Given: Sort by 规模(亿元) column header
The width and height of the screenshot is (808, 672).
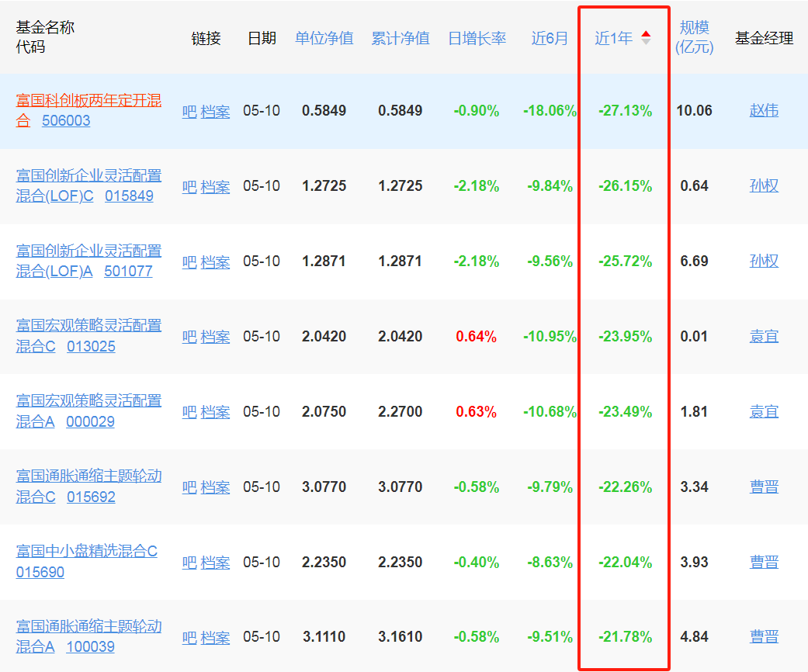Looking at the screenshot, I should [x=694, y=37].
